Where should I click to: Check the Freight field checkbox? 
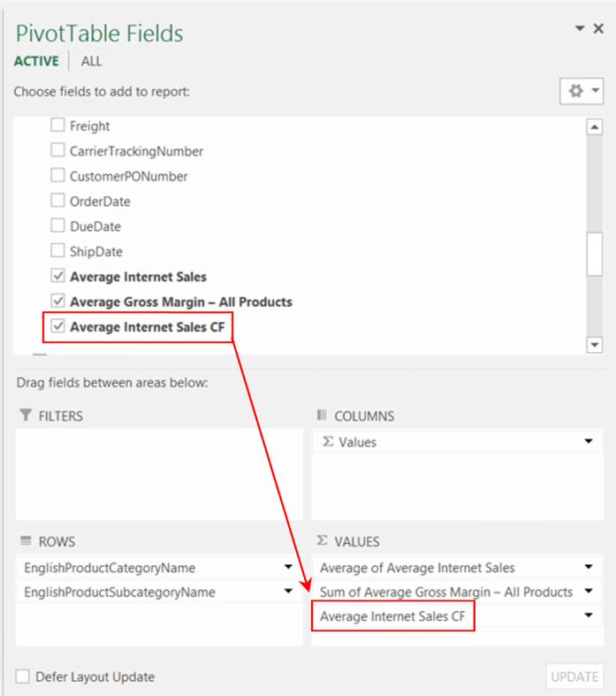(58, 126)
